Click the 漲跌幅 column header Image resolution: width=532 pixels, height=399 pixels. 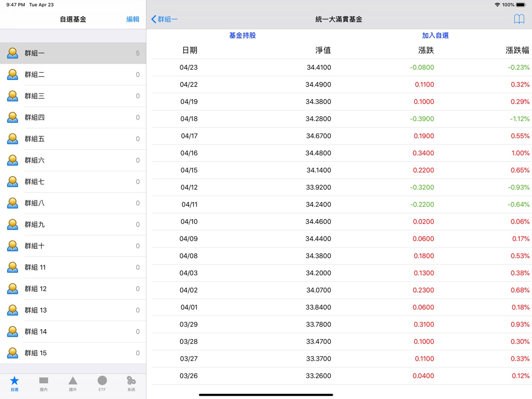[x=518, y=50]
